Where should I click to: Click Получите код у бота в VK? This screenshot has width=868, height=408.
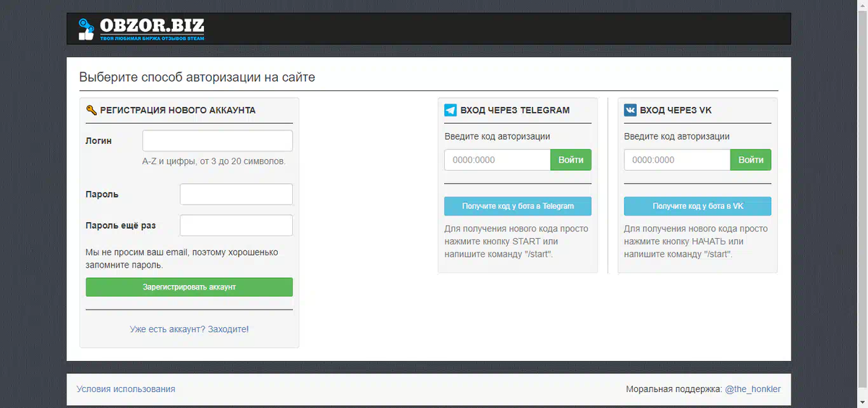click(x=698, y=206)
